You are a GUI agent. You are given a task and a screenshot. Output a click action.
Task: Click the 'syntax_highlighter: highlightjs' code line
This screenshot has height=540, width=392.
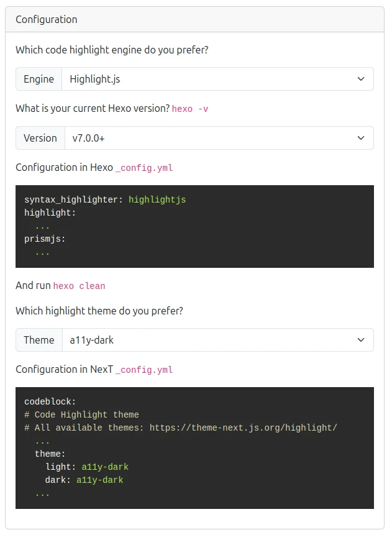point(105,199)
